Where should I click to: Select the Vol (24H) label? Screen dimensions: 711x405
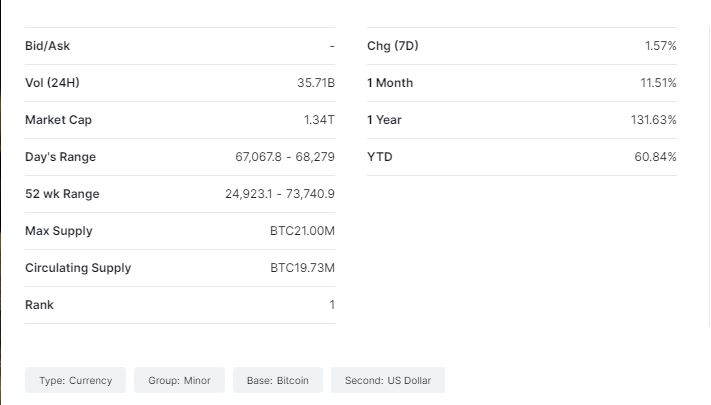tap(52, 83)
